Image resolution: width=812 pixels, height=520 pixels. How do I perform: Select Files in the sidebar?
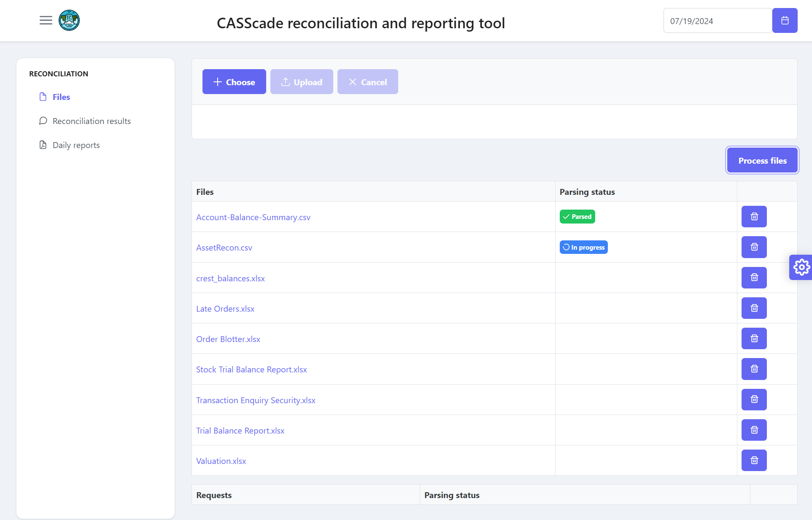(61, 97)
